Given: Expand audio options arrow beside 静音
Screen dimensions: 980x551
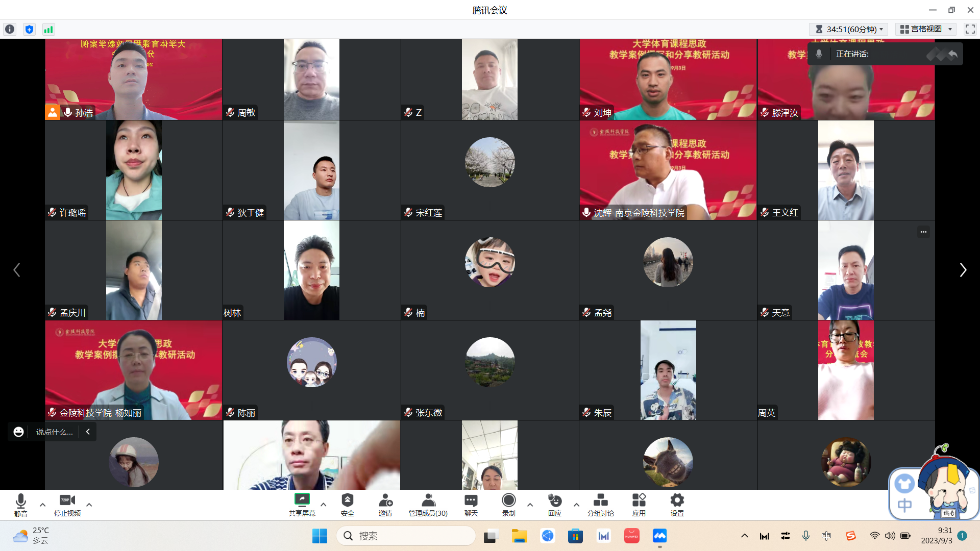Looking at the screenshot, I should pyautogui.click(x=43, y=505).
